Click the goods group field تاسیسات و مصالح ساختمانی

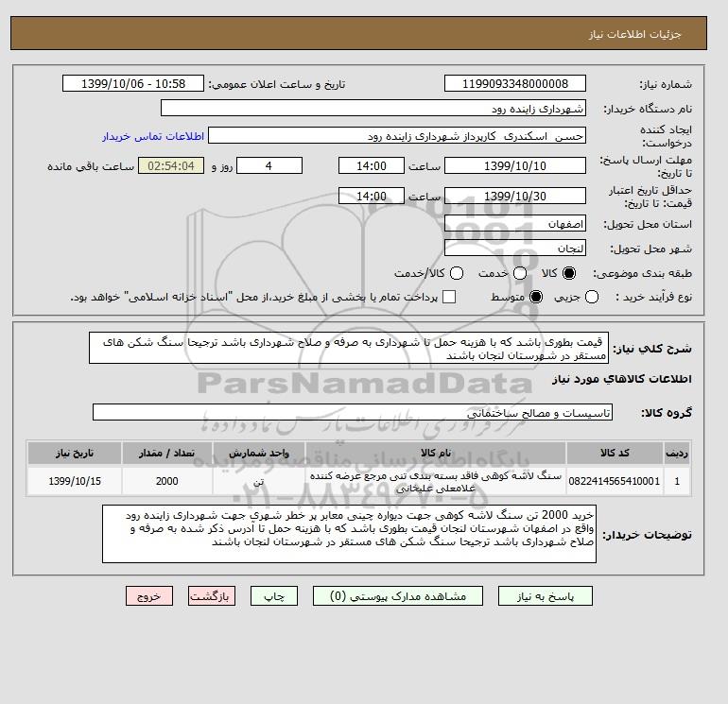[353, 412]
